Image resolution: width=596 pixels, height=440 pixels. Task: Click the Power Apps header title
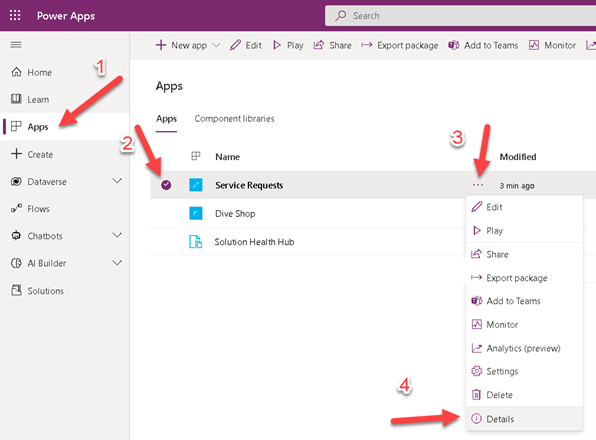coord(66,16)
